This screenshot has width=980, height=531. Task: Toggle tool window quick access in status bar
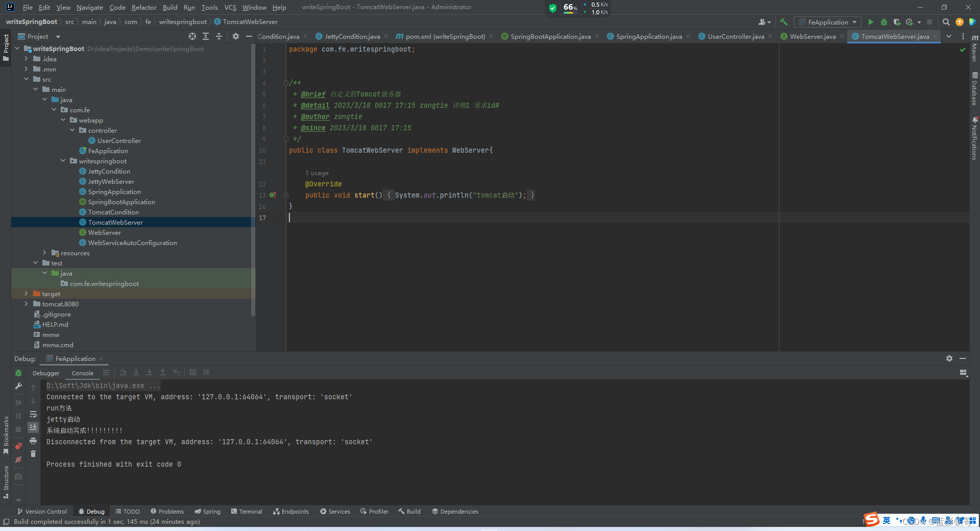coord(6,521)
